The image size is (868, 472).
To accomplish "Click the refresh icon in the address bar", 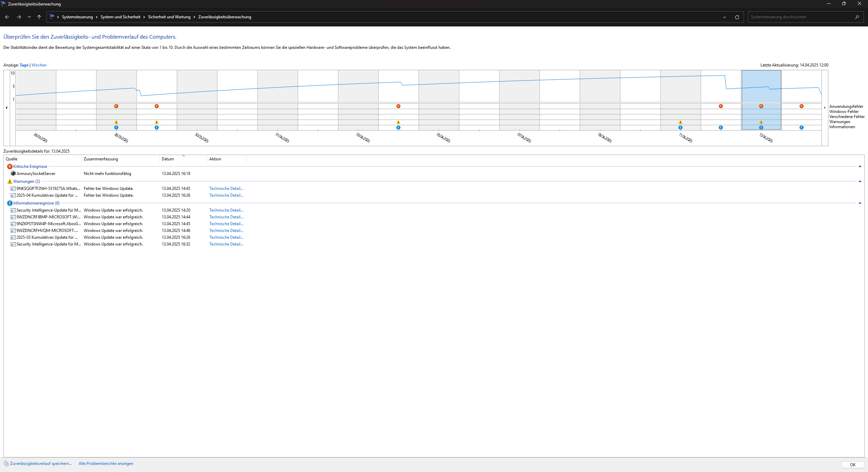I will point(737,17).
